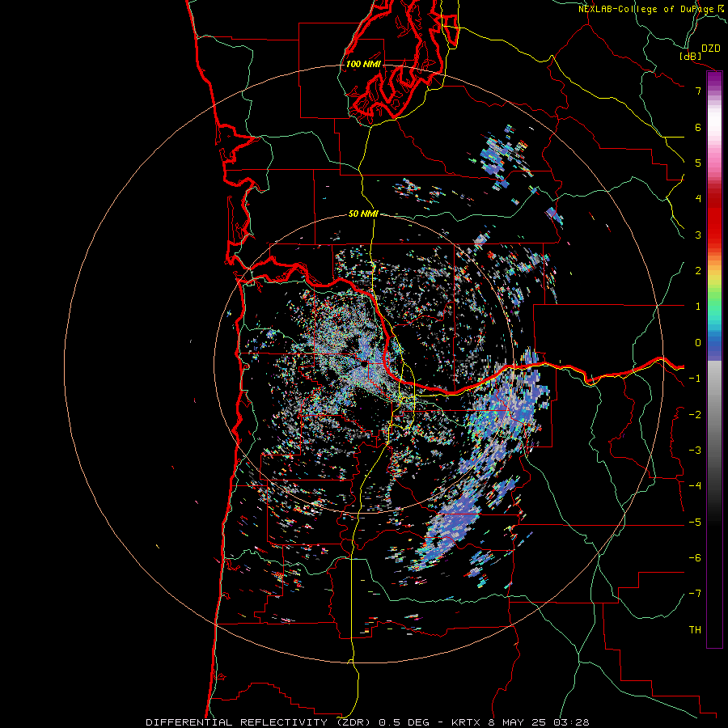Viewport: 728px width, 728px height.
Task: Click the -2 value on color scale
Action: click(695, 415)
